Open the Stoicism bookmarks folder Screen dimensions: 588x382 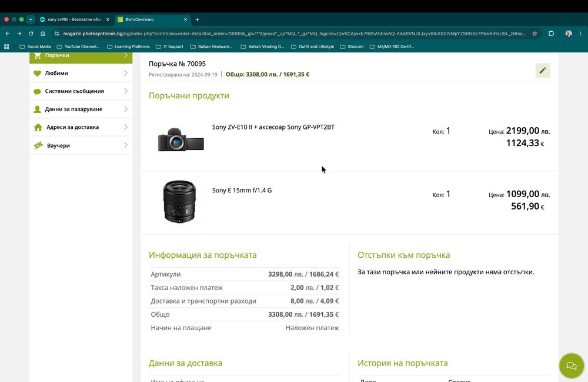click(x=352, y=46)
